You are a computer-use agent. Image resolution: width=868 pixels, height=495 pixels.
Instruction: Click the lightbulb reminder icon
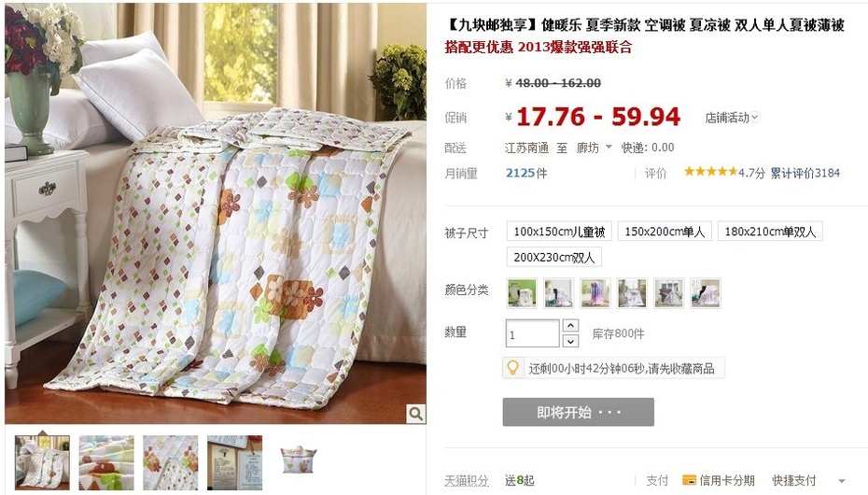click(x=513, y=368)
